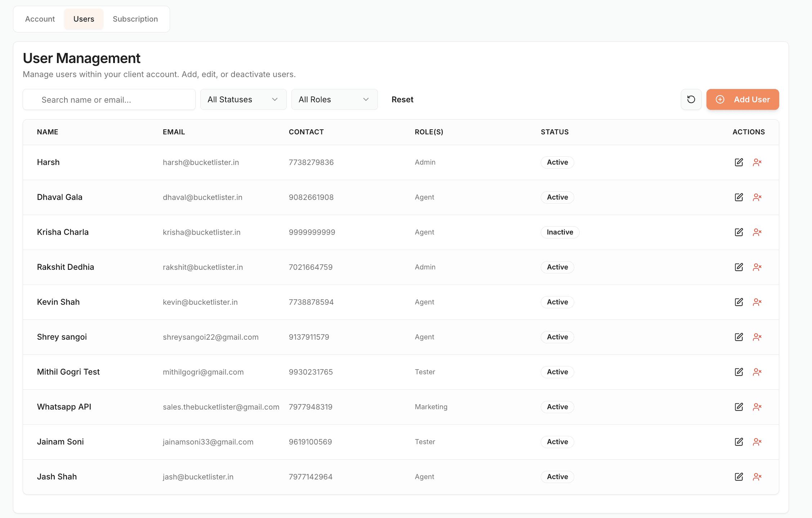Refresh the user list
Viewport: 812px width, 518px height.
[691, 99]
